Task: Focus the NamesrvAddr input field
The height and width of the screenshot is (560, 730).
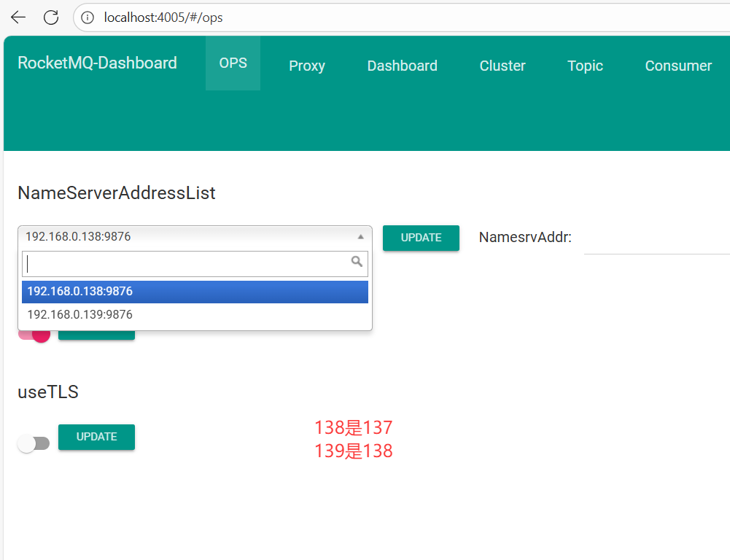Action: pyautogui.click(x=656, y=238)
